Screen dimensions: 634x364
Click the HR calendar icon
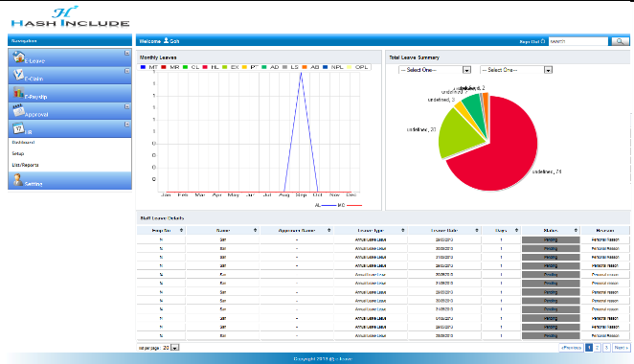click(18, 128)
